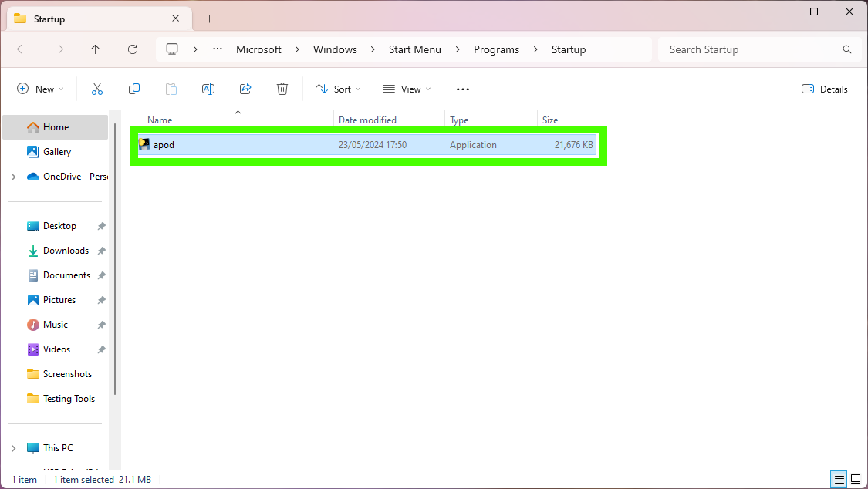Viewport: 868px width, 489px height.
Task: Unpin Documents using its pin icon
Action: [101, 275]
